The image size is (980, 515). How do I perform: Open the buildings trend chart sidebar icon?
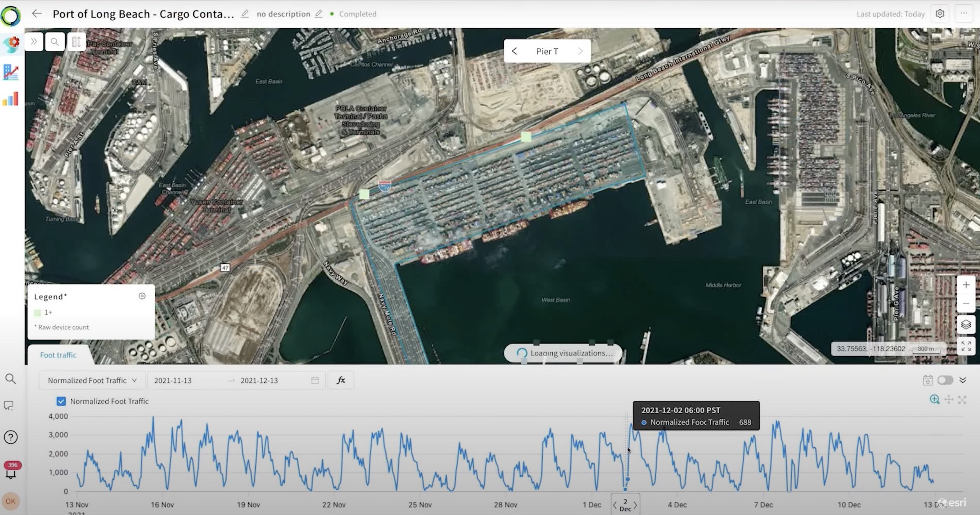[x=11, y=72]
